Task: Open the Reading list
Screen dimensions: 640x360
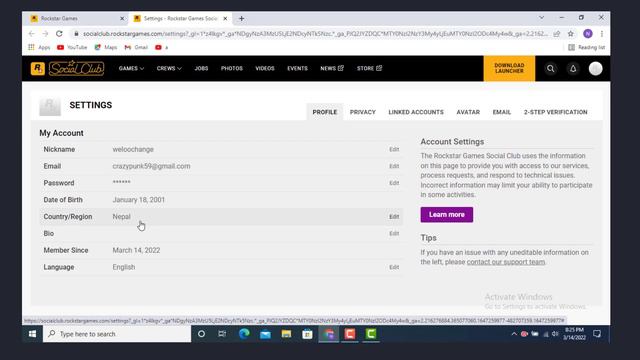Action: (x=587, y=47)
